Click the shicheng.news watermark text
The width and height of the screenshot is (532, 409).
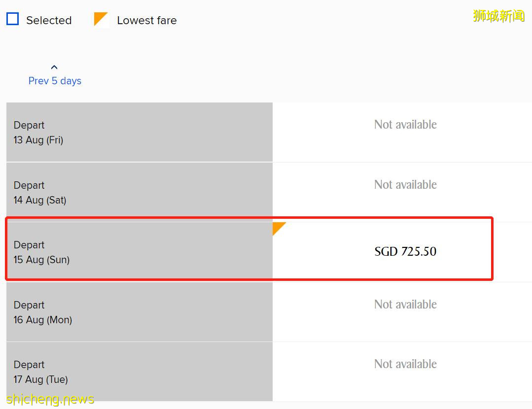click(x=50, y=399)
